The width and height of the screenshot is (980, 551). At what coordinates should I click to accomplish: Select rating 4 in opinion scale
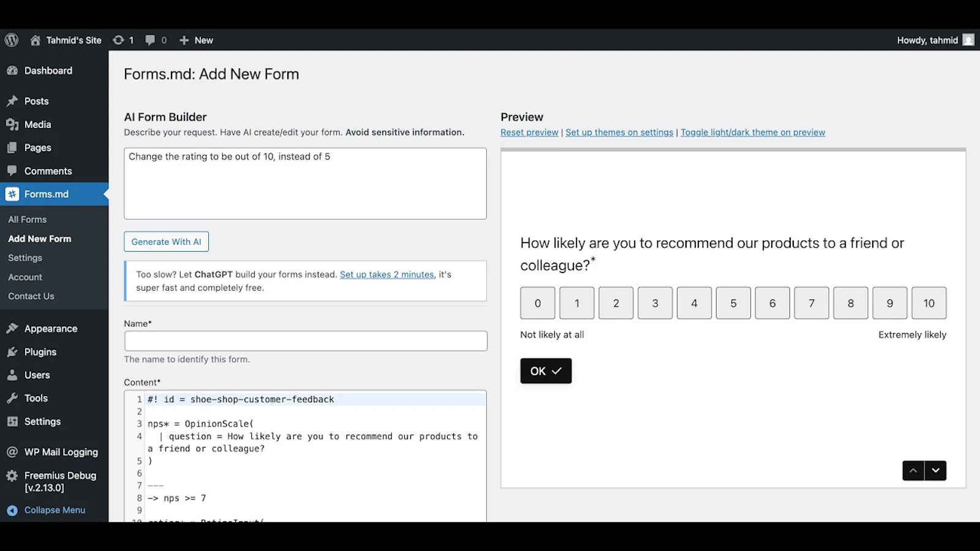tap(695, 303)
